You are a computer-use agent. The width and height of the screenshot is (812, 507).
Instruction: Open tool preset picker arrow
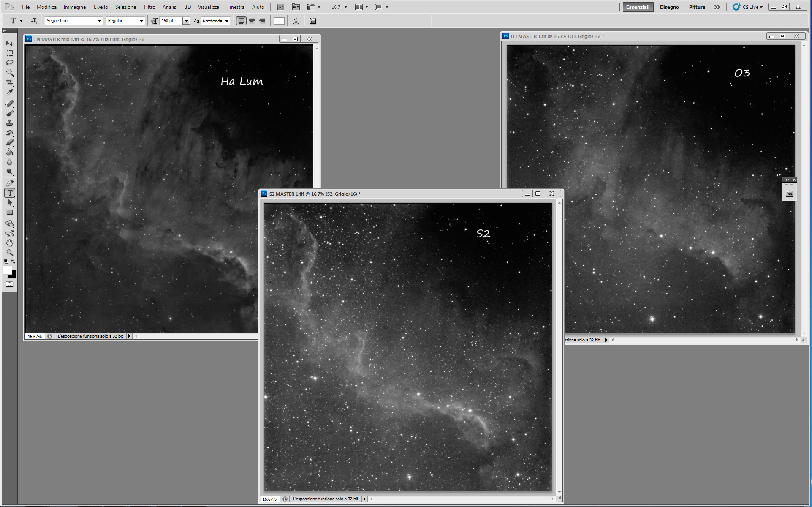click(x=21, y=21)
